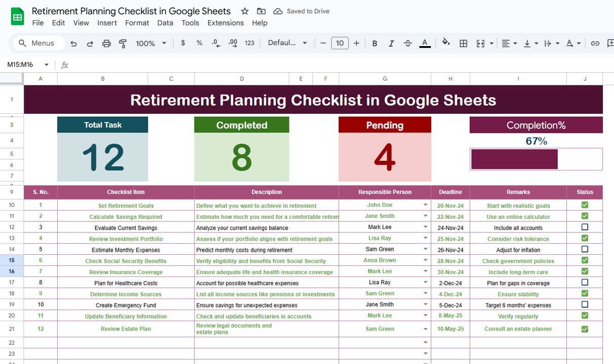Star this spreadsheet document
Viewport: 614px width, 364px height.
[244, 11]
